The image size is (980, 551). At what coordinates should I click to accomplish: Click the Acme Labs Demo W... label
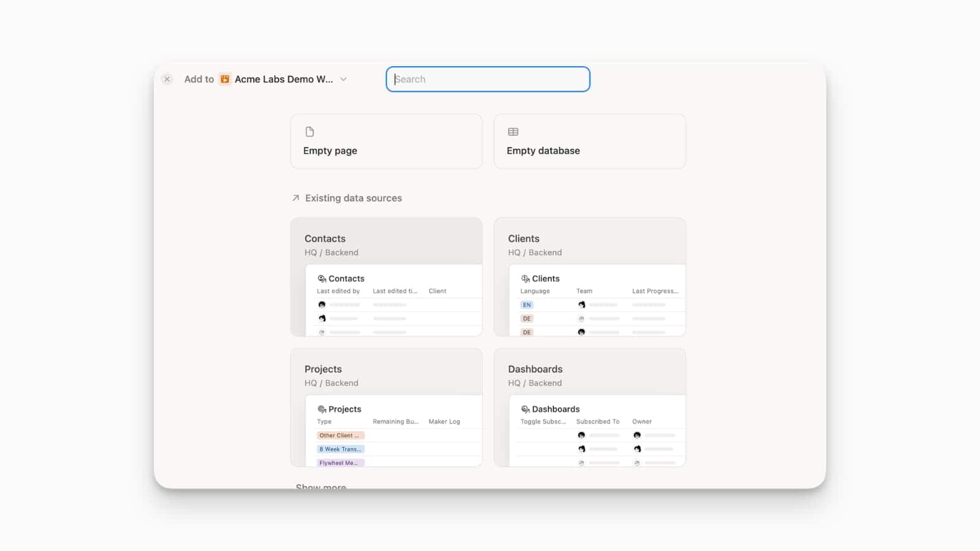pos(284,79)
